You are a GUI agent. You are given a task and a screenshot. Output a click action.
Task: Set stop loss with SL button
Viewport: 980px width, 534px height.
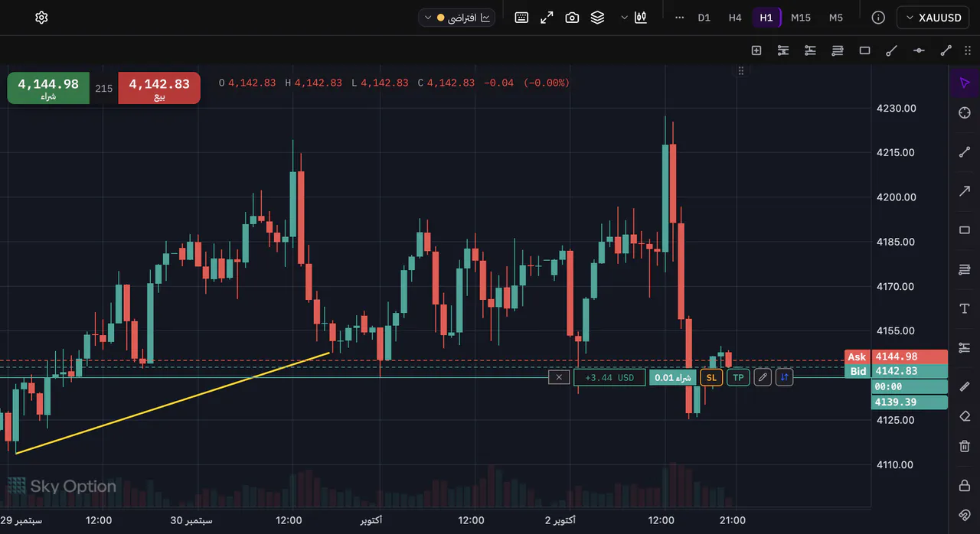click(711, 377)
